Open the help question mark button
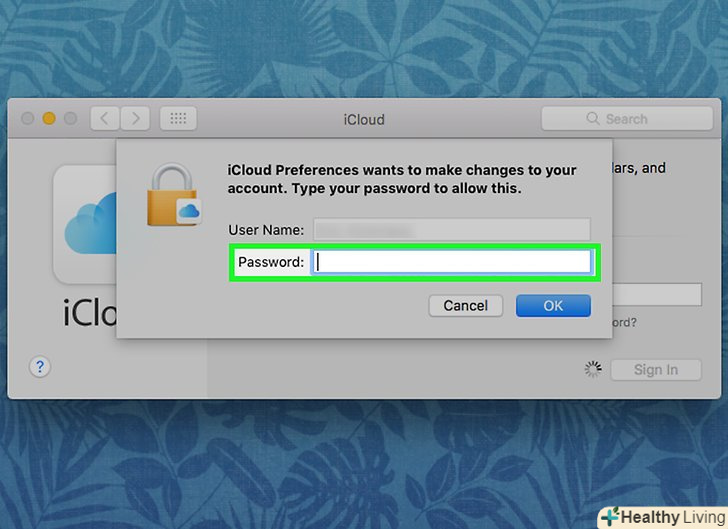The image size is (728, 529). click(x=40, y=367)
